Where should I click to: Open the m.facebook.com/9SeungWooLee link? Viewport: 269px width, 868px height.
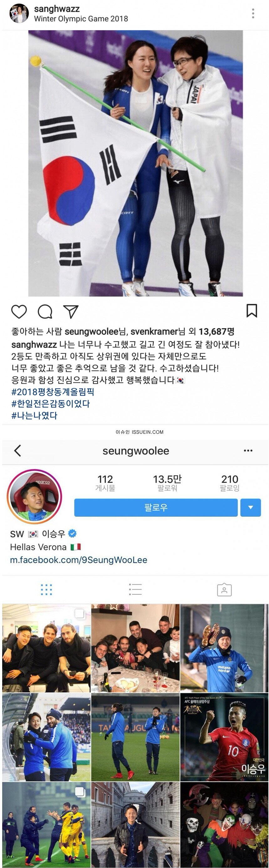(79, 560)
